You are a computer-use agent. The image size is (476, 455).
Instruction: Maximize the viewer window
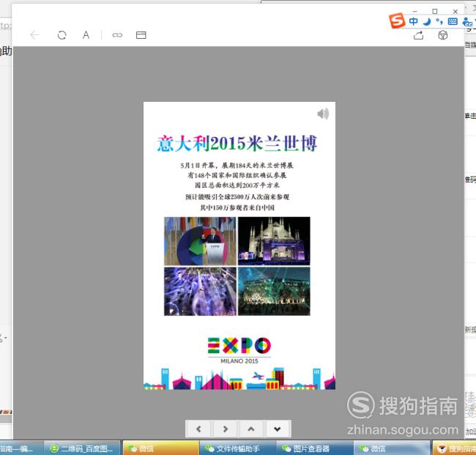(435, 12)
